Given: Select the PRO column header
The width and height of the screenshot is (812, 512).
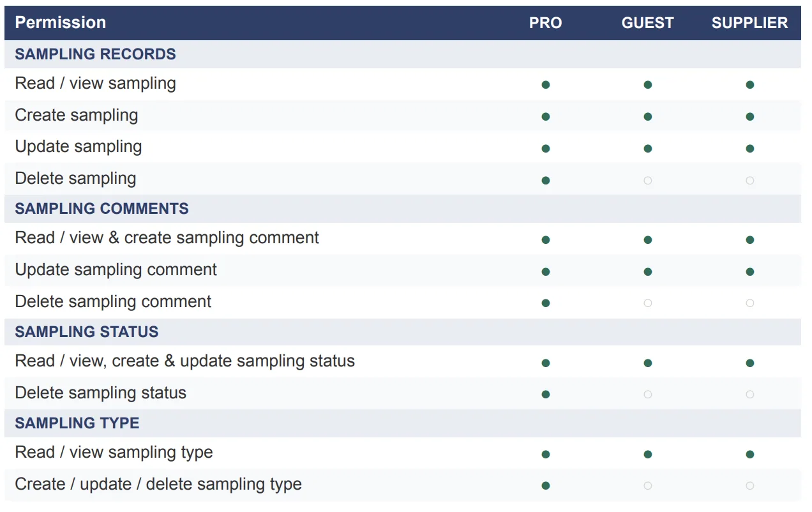Looking at the screenshot, I should tap(545, 23).
